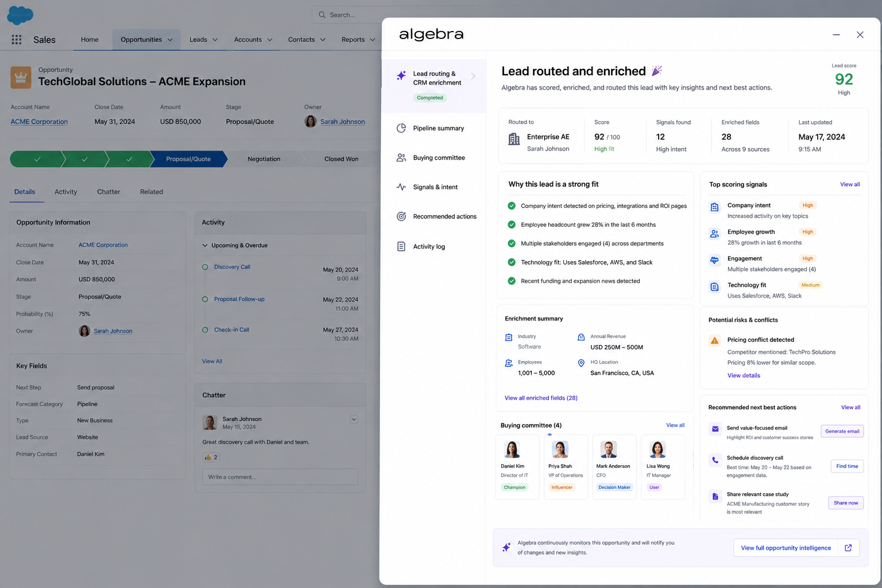Viewport: 882px width, 588px height.
Task: Click the Find time button
Action: pos(847,466)
